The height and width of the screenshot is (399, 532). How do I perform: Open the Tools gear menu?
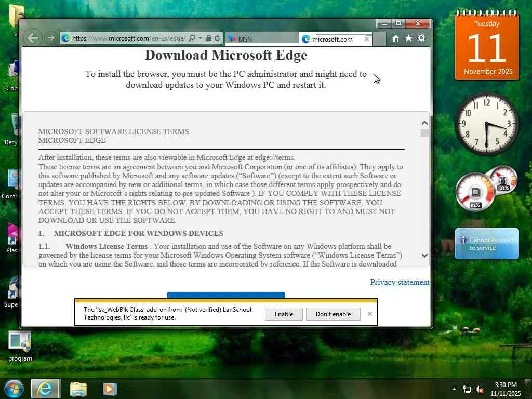tap(421, 38)
